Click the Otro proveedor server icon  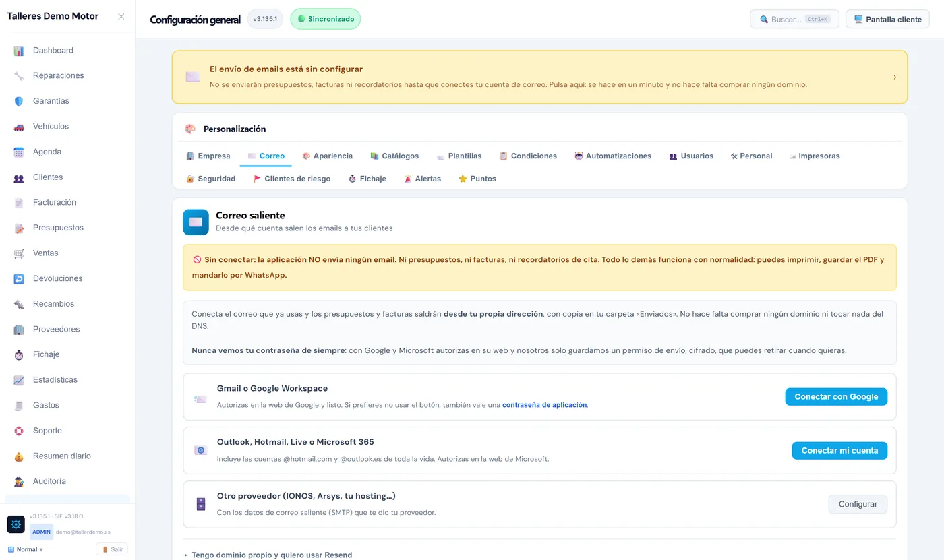coord(200,504)
